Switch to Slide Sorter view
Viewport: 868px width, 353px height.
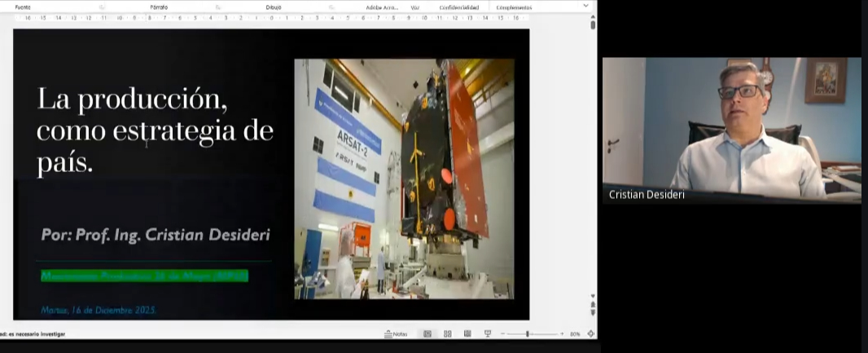447,333
